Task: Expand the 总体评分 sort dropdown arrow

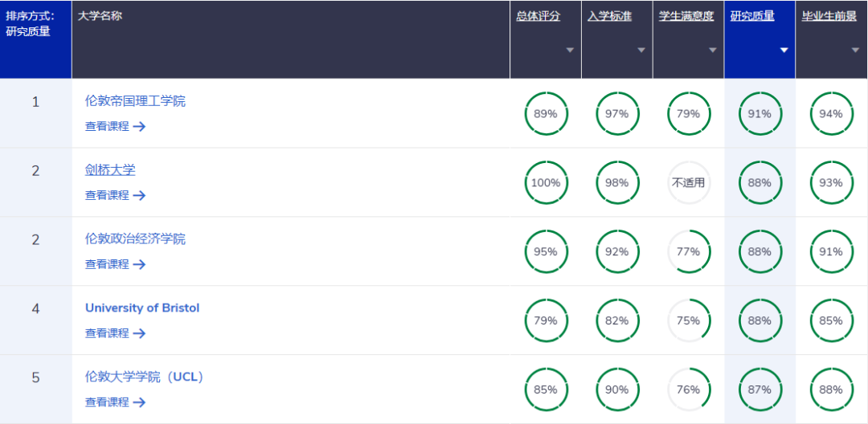Action: (x=570, y=50)
